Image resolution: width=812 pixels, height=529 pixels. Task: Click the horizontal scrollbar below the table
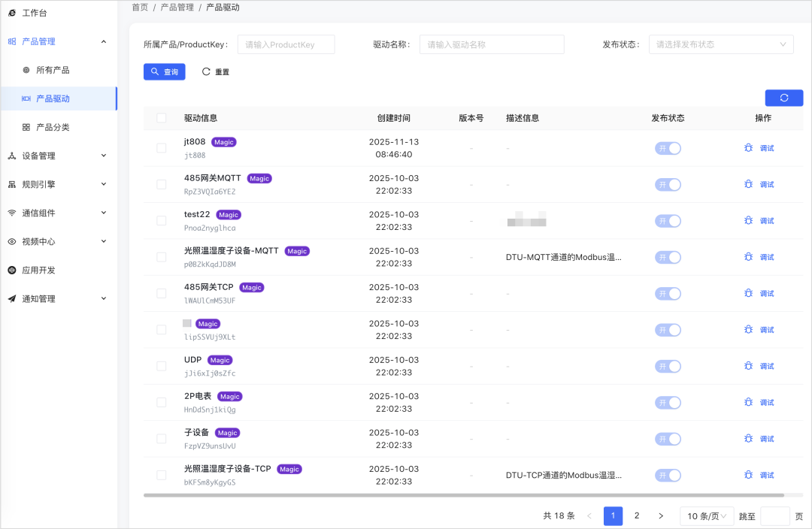pyautogui.click(x=463, y=495)
